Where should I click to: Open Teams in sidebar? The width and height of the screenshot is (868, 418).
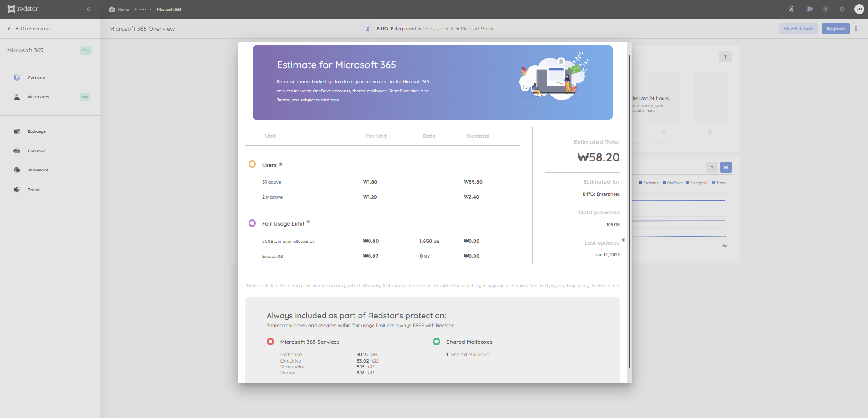tap(34, 190)
